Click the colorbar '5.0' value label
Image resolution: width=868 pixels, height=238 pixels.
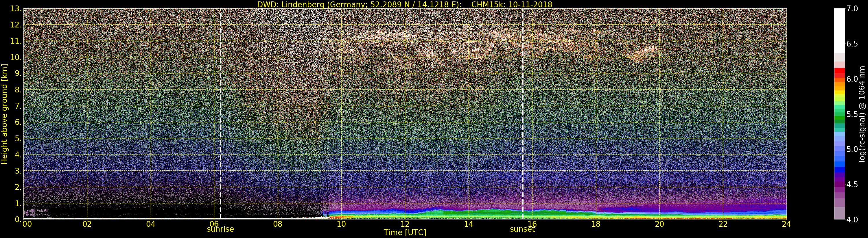coord(852,149)
